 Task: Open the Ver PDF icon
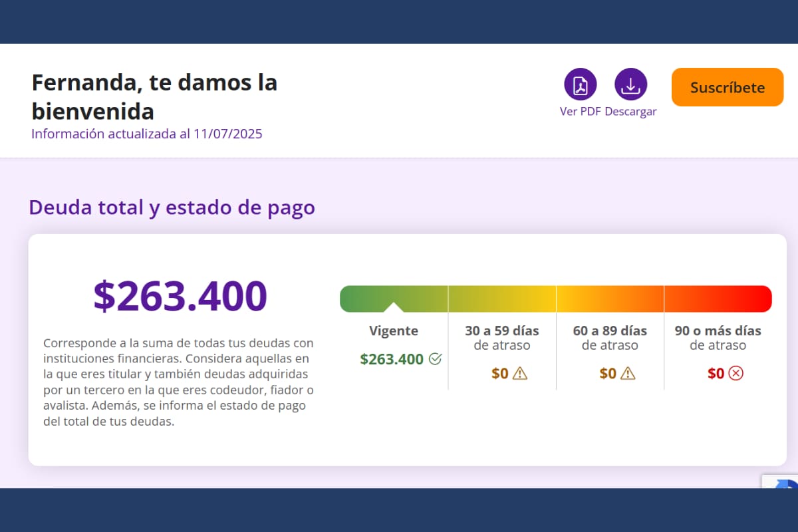click(x=581, y=85)
